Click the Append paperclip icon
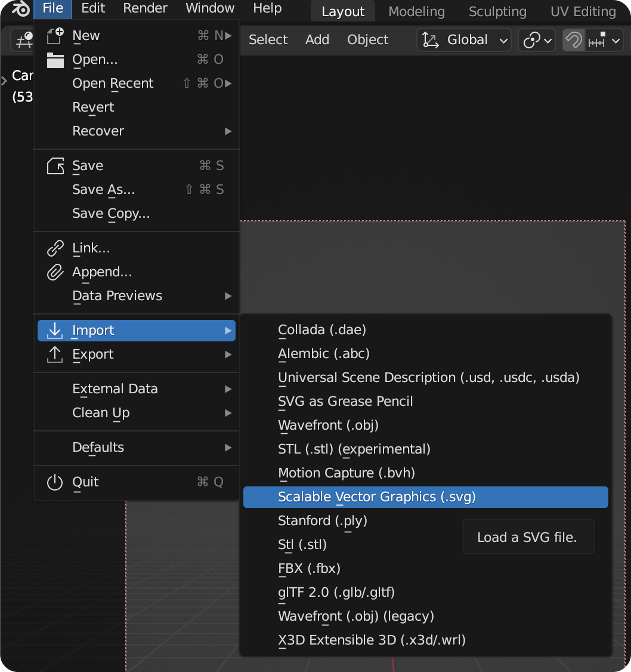This screenshot has width=631, height=672. click(55, 272)
